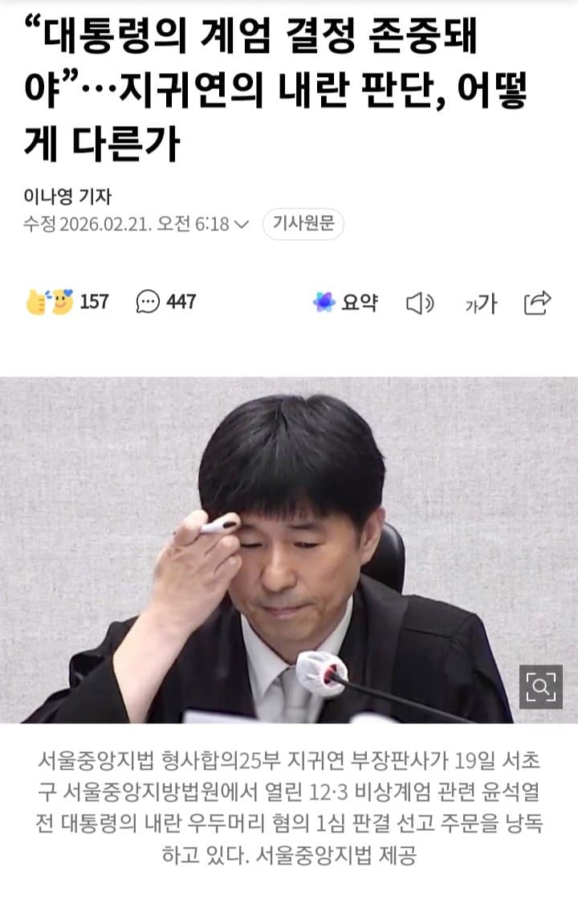Tap the speaker read-aloud icon
Viewport: 578px width, 924px height.
420,303
